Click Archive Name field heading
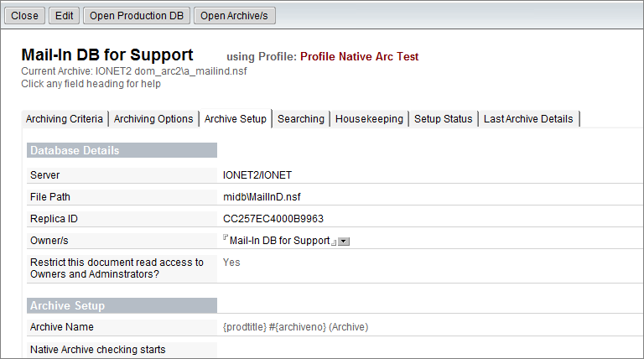 pyautogui.click(x=62, y=327)
